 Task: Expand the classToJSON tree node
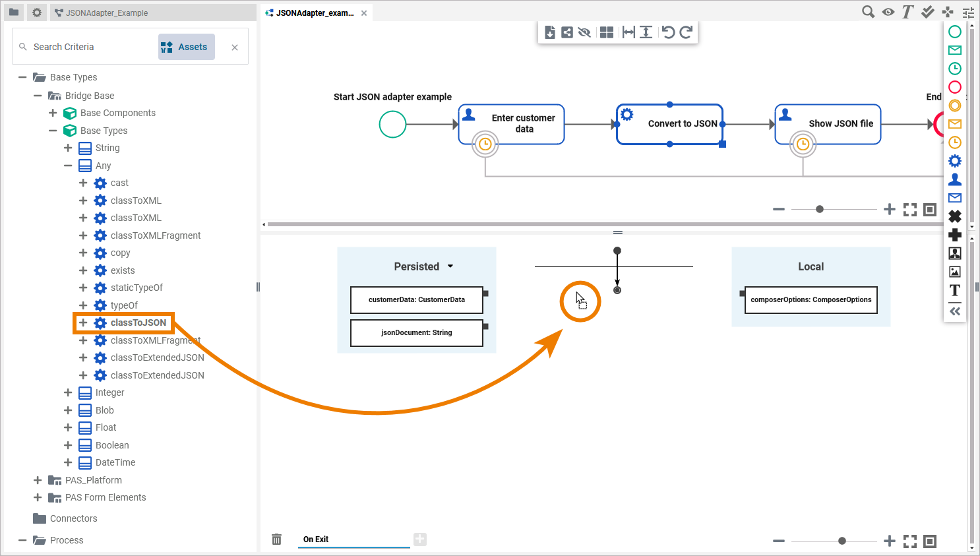click(83, 323)
